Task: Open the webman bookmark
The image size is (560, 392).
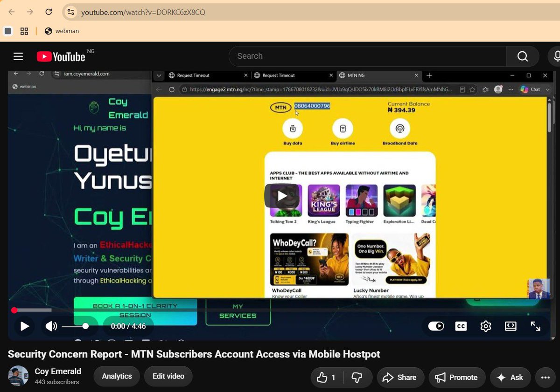Action: 62,31
